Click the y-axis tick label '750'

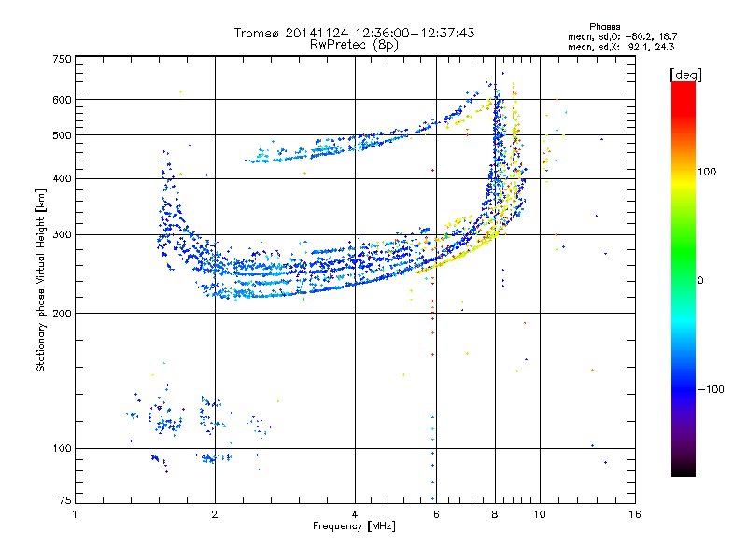62,59
